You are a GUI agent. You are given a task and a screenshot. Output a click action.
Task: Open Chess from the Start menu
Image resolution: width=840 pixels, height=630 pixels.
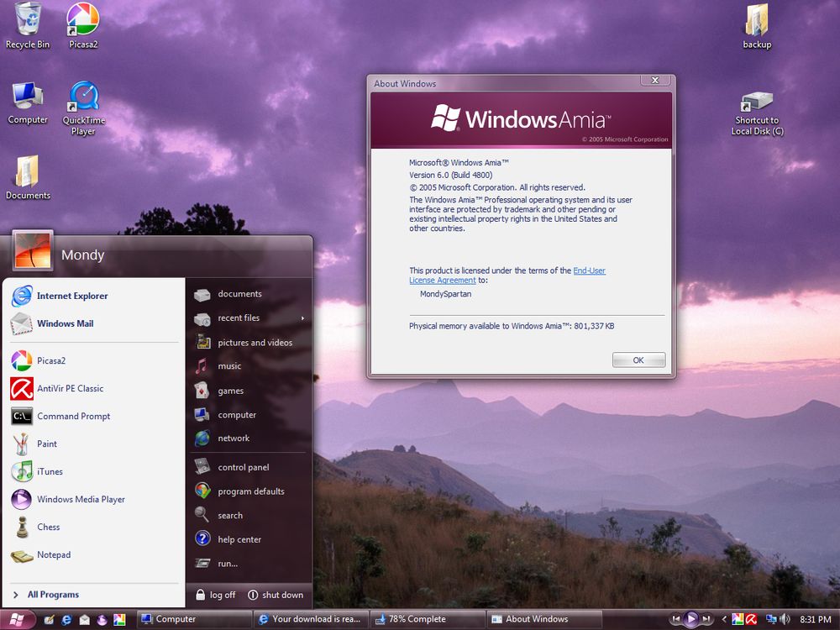94,528
